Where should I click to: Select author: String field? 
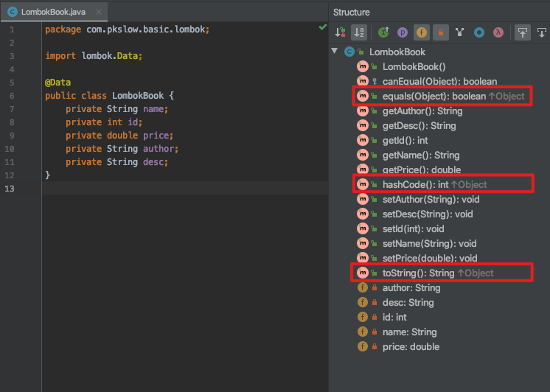pyautogui.click(x=411, y=287)
